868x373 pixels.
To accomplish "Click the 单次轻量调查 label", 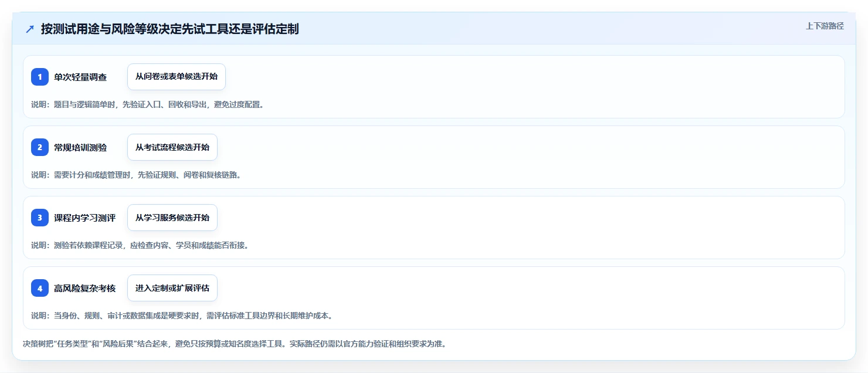I will [x=80, y=77].
